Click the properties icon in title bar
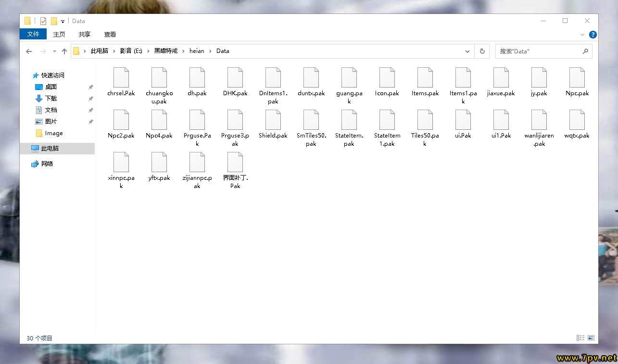The height and width of the screenshot is (364, 618). [x=43, y=21]
